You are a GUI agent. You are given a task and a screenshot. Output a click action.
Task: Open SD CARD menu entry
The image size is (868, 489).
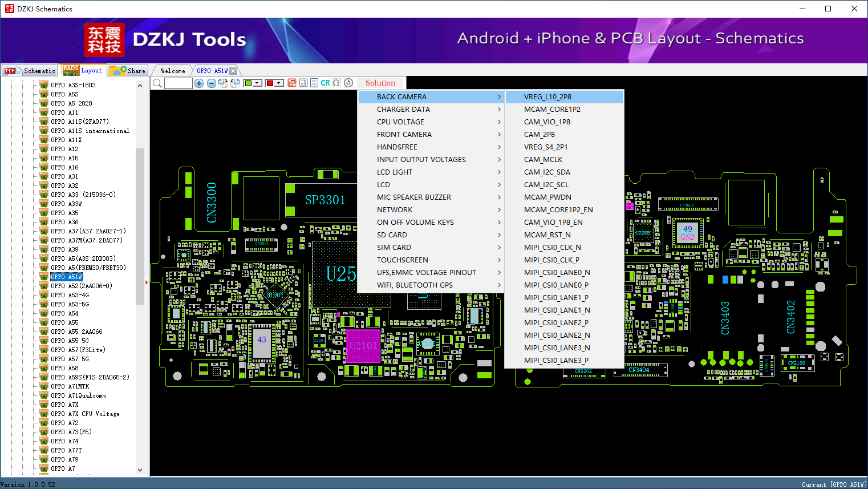[x=431, y=235]
